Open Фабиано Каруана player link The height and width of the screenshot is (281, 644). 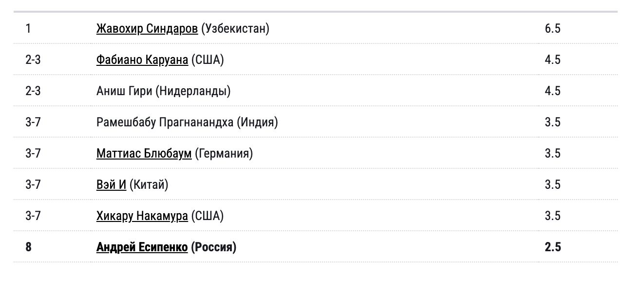(x=142, y=60)
